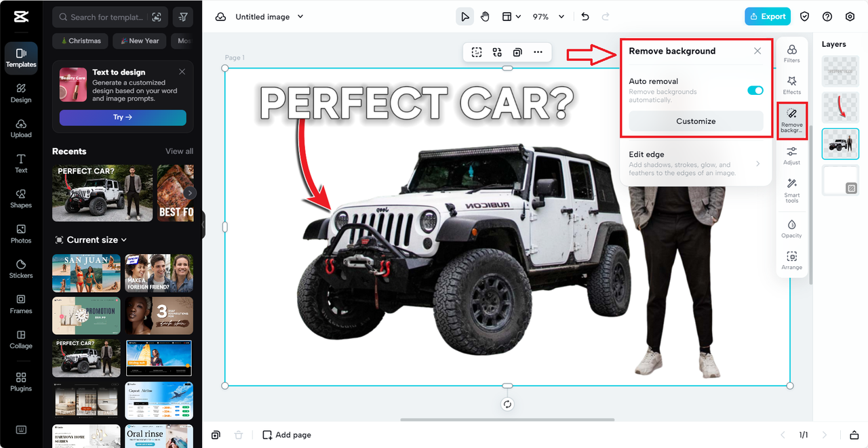Select the background layer thumbnail
This screenshot has width=868, height=448.
coord(840,180)
